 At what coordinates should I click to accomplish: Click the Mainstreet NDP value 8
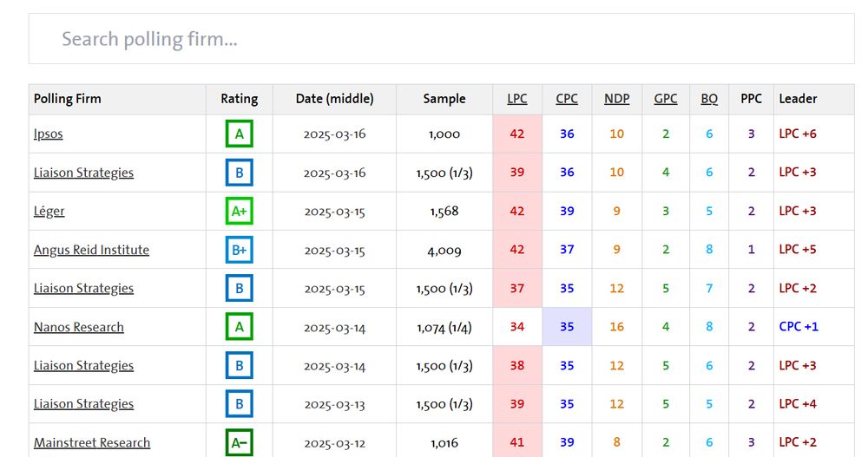pos(616,442)
